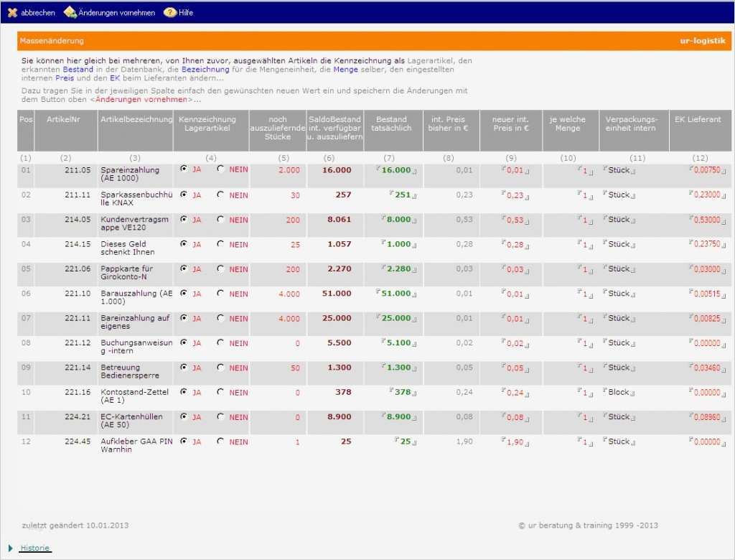Edit neuer int. Preis 0,24

[515, 393]
